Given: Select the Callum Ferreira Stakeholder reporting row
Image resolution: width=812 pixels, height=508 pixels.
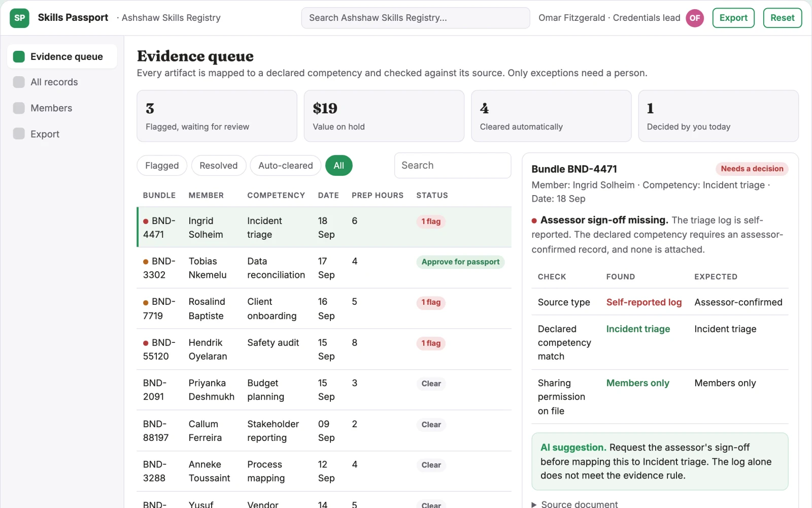Looking at the screenshot, I should tap(324, 431).
